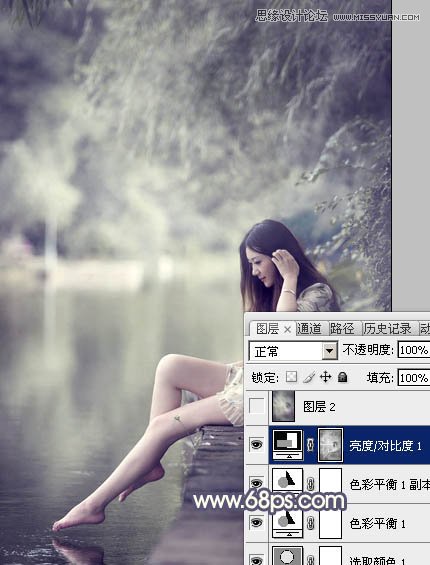Select layer name 图层 2
Screen dimensions: 430x565
319,407
